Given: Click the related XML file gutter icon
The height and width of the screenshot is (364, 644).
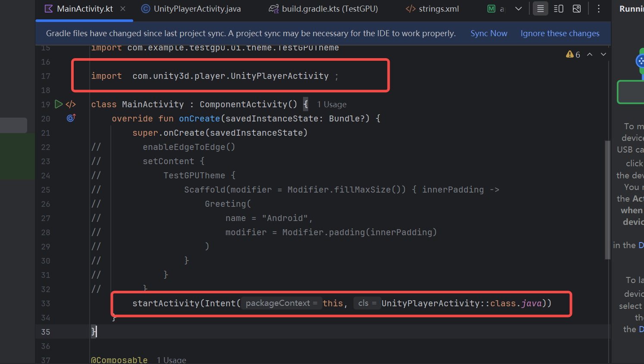Looking at the screenshot, I should pyautogui.click(x=71, y=104).
